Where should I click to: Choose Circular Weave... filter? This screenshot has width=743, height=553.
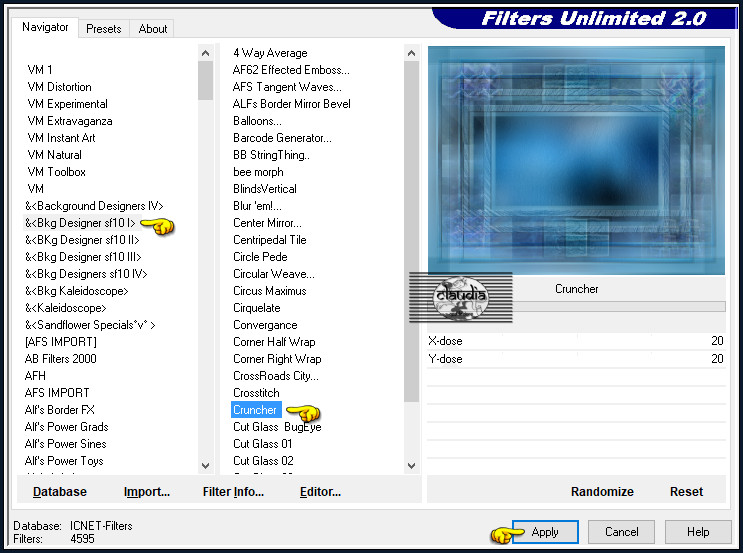coord(273,274)
